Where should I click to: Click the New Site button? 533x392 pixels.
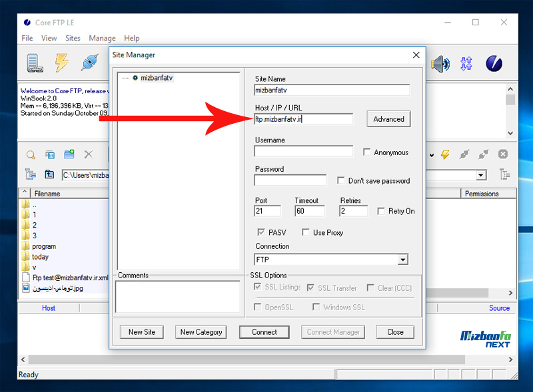click(x=142, y=332)
